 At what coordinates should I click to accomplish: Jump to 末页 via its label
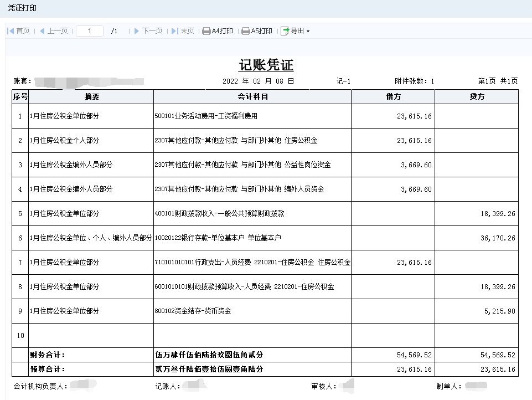pos(187,31)
